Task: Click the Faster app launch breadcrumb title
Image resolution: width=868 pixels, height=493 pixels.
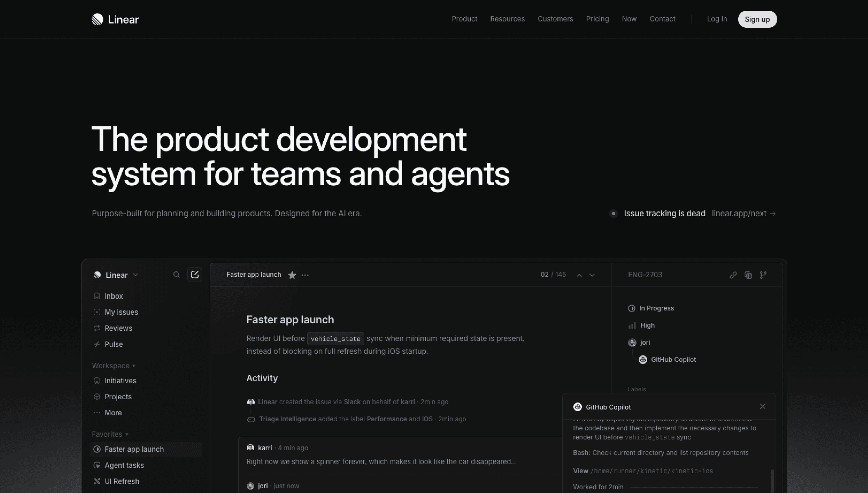Action: pyautogui.click(x=254, y=275)
